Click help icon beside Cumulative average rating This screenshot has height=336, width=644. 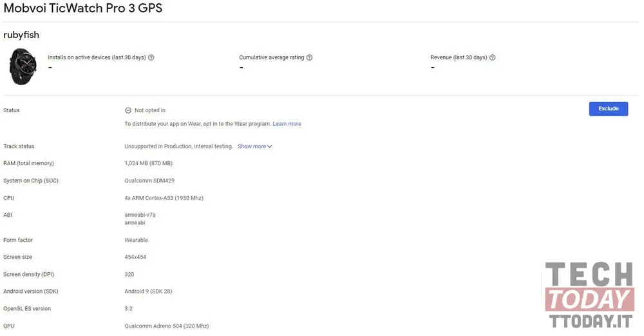[309, 57]
